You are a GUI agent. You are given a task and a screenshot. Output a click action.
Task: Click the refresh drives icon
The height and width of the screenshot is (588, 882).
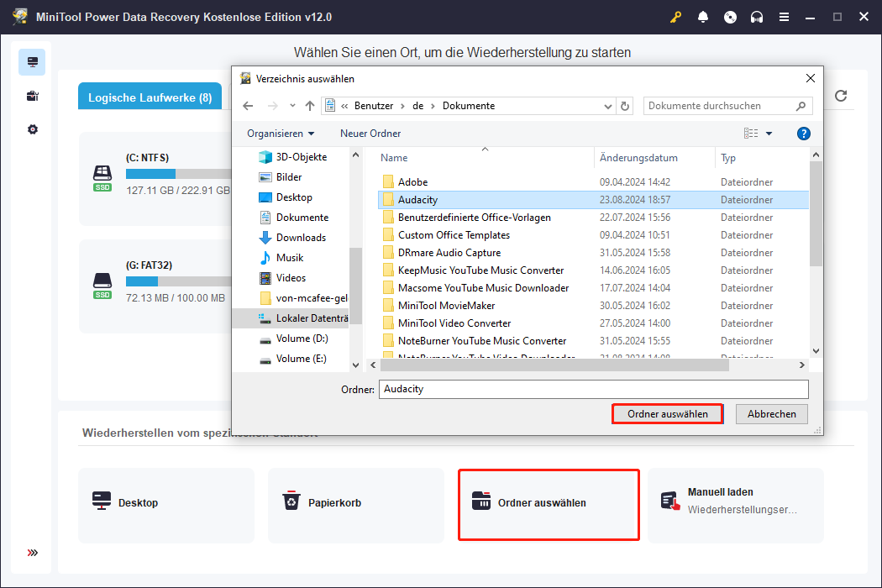(841, 96)
